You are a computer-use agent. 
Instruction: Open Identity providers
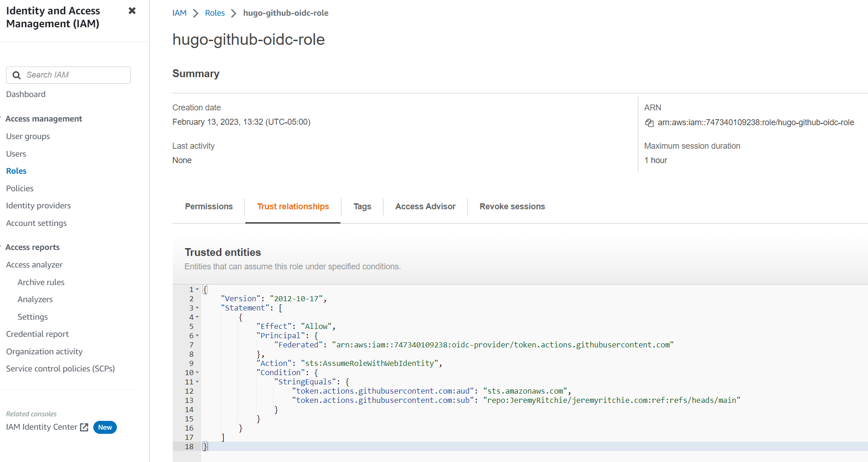point(38,206)
